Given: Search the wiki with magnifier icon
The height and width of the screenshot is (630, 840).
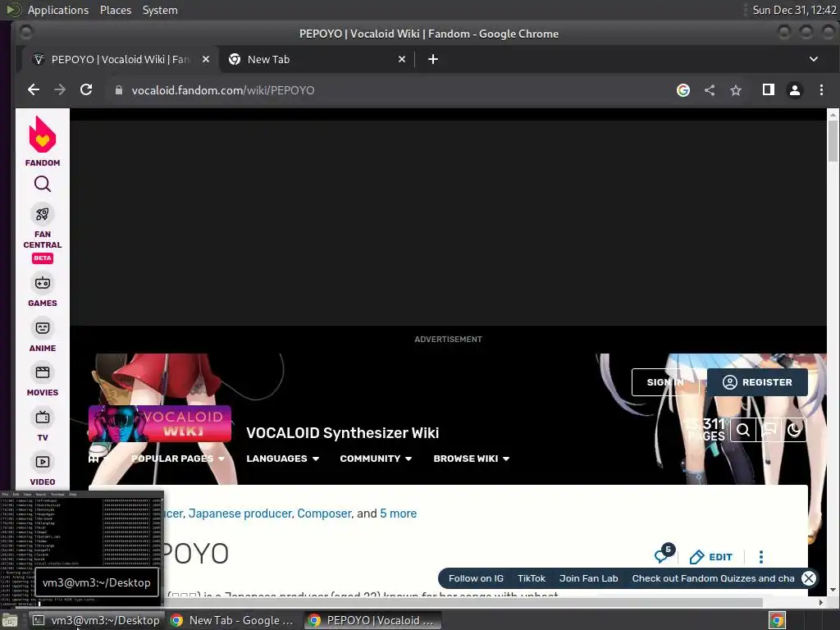Looking at the screenshot, I should point(743,430).
